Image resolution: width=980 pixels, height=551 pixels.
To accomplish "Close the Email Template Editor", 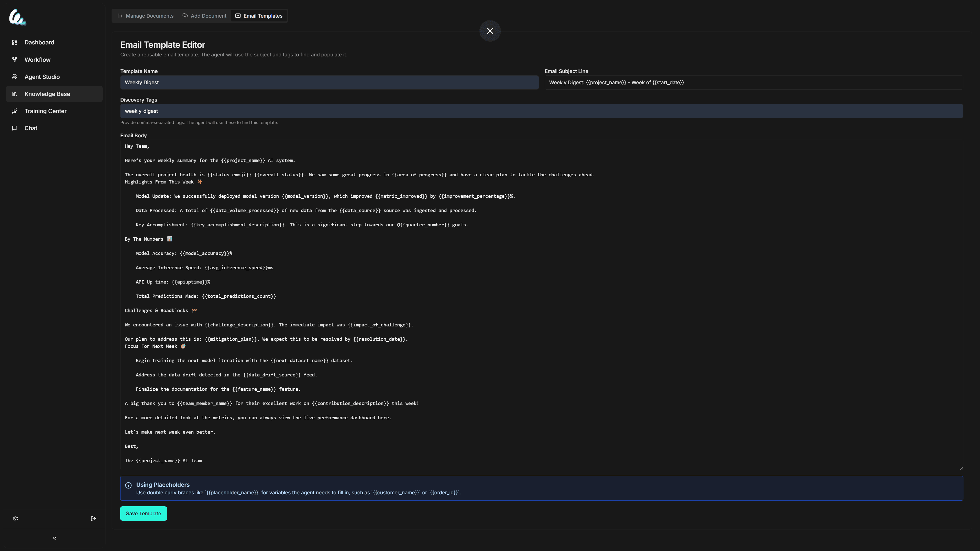I will 490,31.
